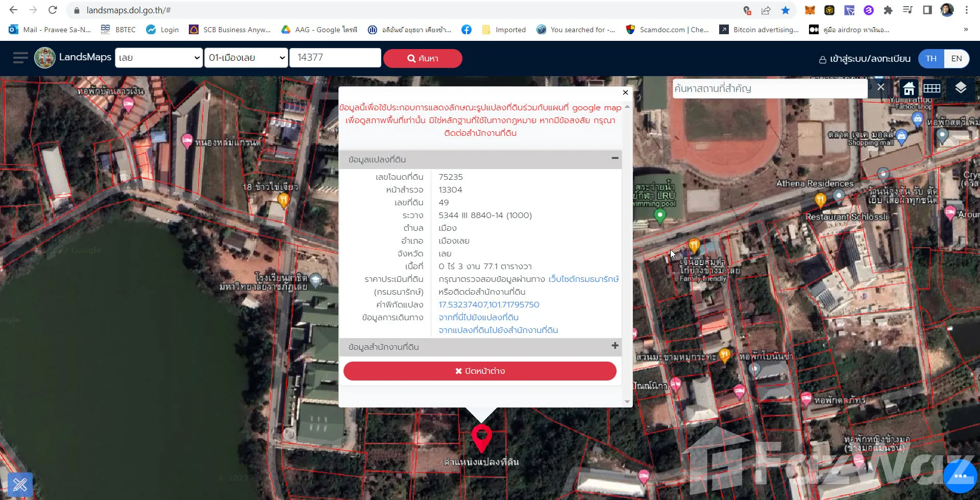Image resolution: width=980 pixels, height=500 pixels.
Task: Clear the place search with X
Action: [x=880, y=87]
